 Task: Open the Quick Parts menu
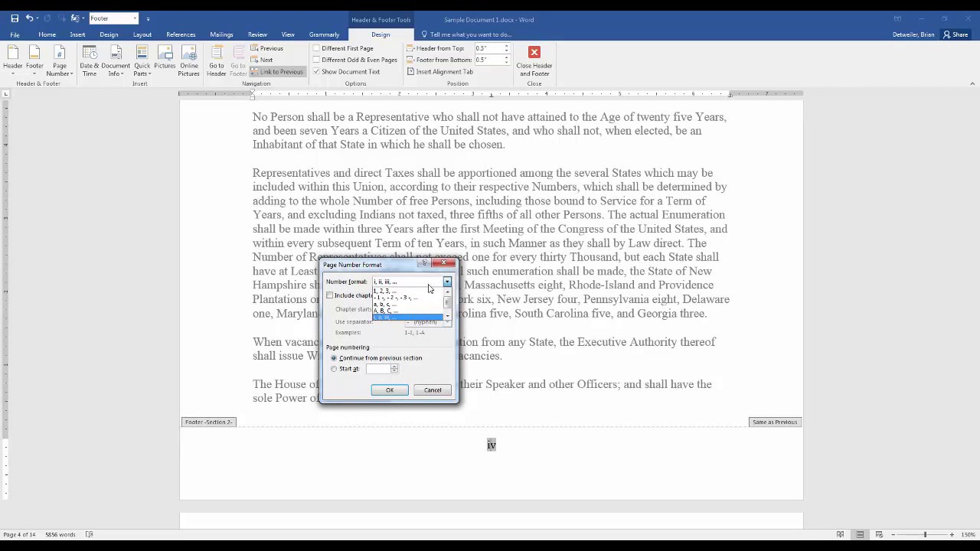[x=142, y=61]
